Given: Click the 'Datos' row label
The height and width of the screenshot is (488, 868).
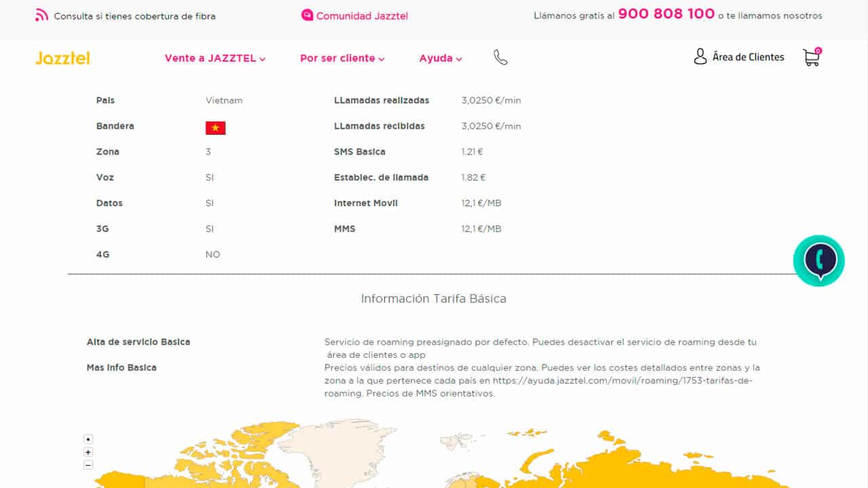Looking at the screenshot, I should 109,203.
